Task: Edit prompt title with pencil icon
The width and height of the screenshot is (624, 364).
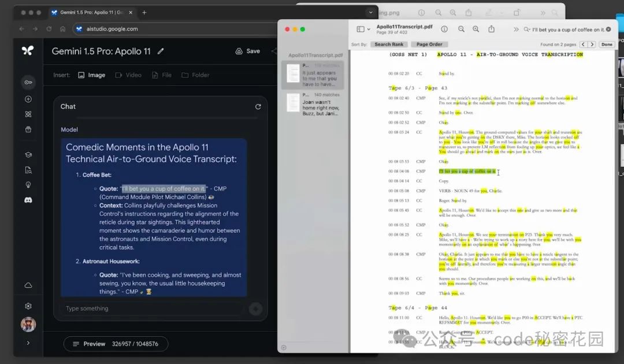Action: point(161,51)
